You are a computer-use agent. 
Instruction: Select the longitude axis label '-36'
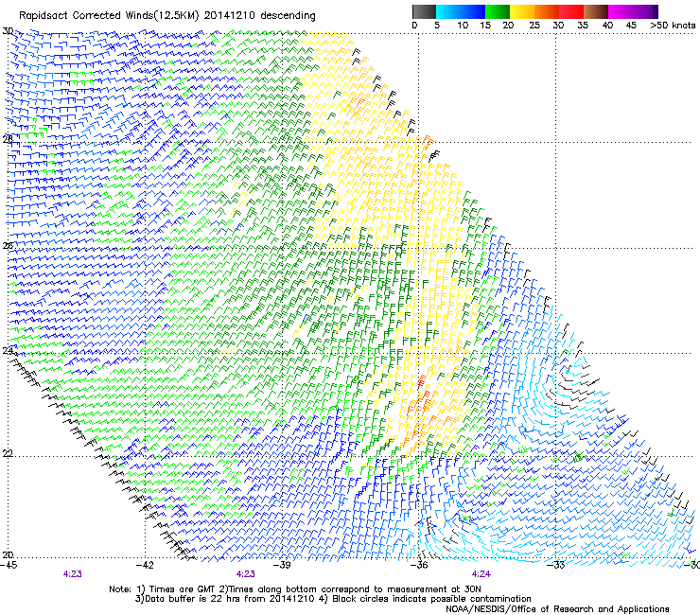tap(419, 565)
